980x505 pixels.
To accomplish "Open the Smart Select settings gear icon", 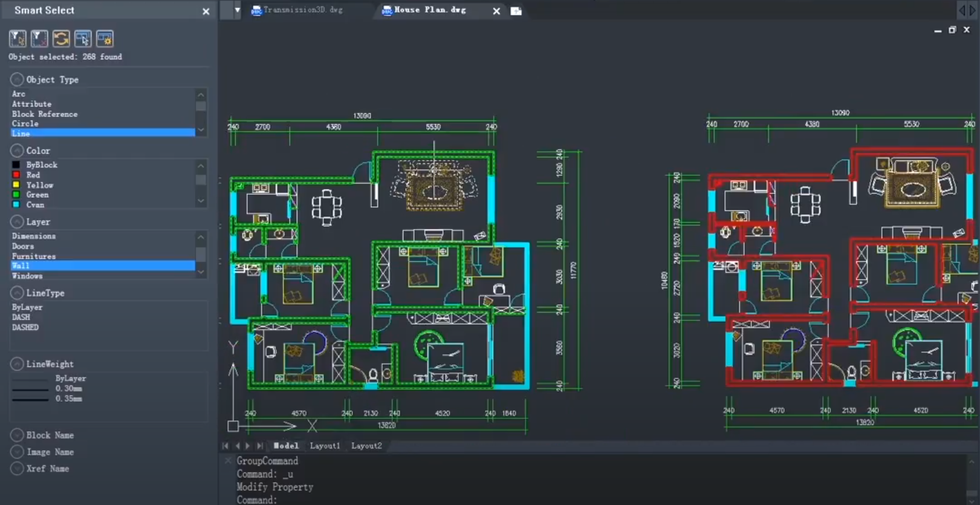I will [105, 39].
